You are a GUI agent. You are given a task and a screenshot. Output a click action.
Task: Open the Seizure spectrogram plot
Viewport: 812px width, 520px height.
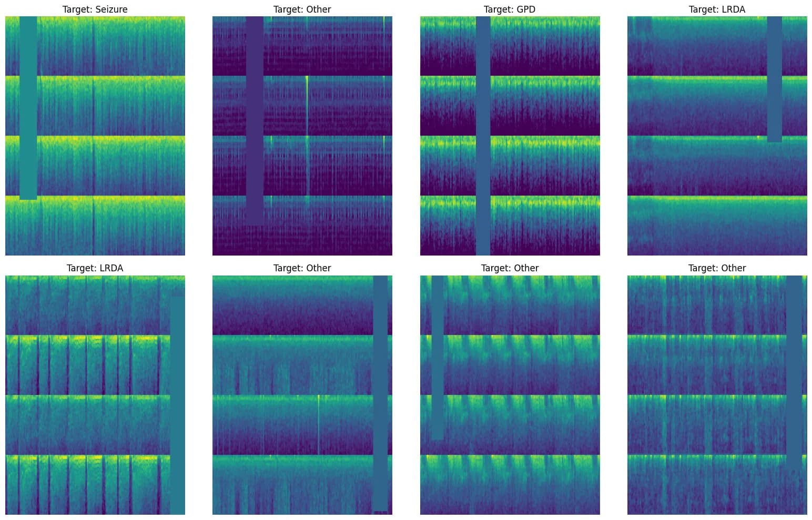[x=95, y=136]
